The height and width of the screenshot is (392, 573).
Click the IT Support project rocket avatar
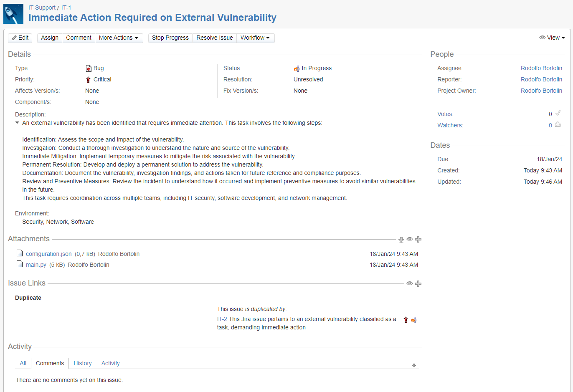click(x=13, y=14)
